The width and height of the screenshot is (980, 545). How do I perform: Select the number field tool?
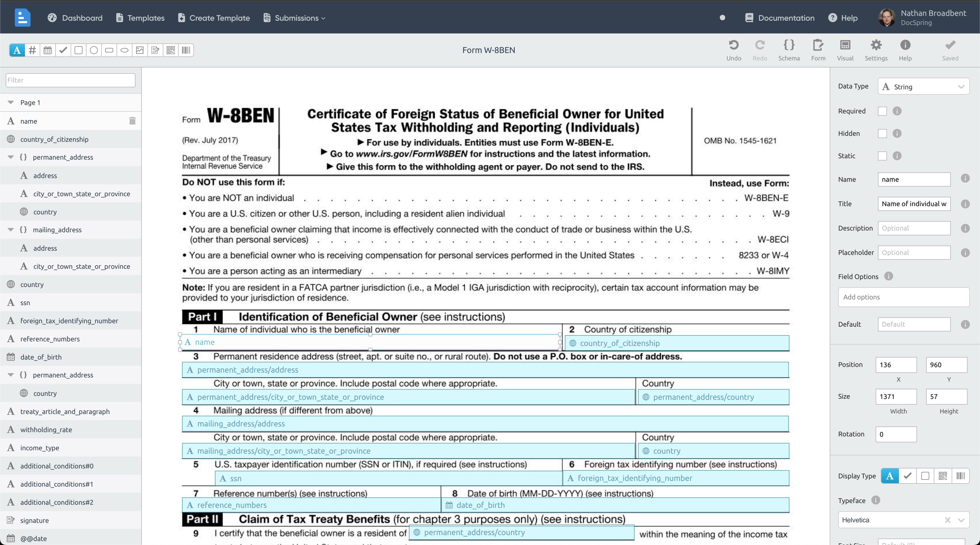click(x=32, y=50)
